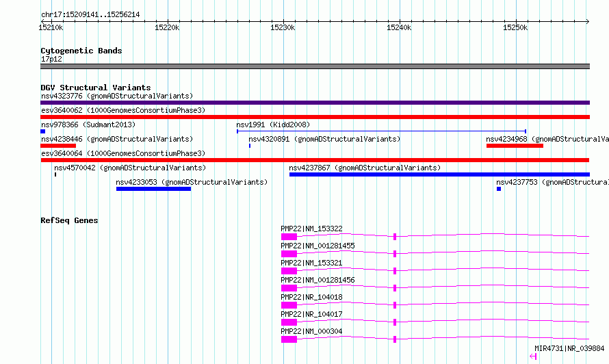Click the PMP22|NR_104018 label
This screenshot has height=364, width=609.
tap(311, 297)
